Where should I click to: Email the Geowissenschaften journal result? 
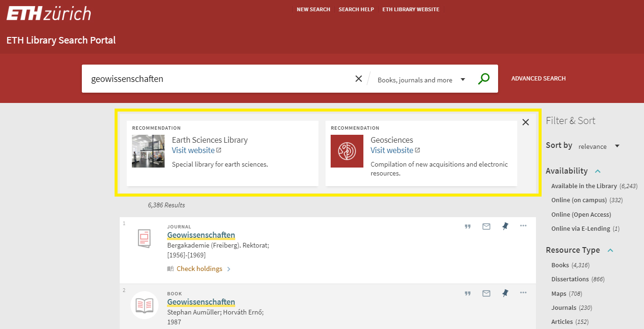click(486, 227)
